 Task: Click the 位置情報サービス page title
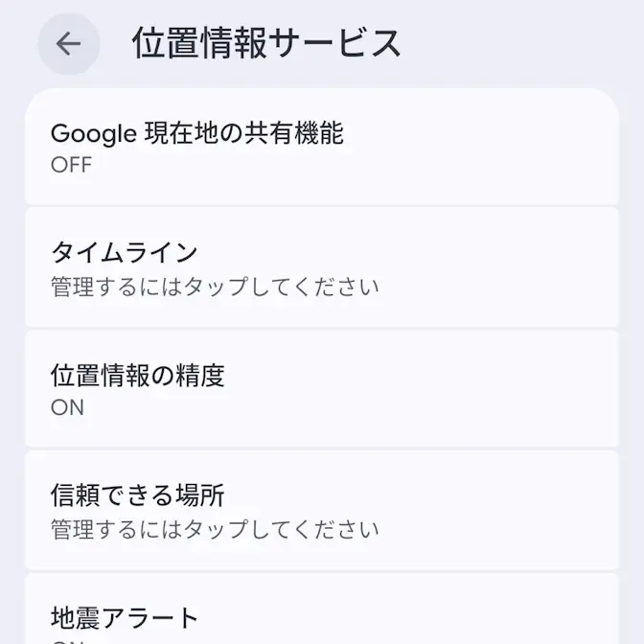(266, 44)
